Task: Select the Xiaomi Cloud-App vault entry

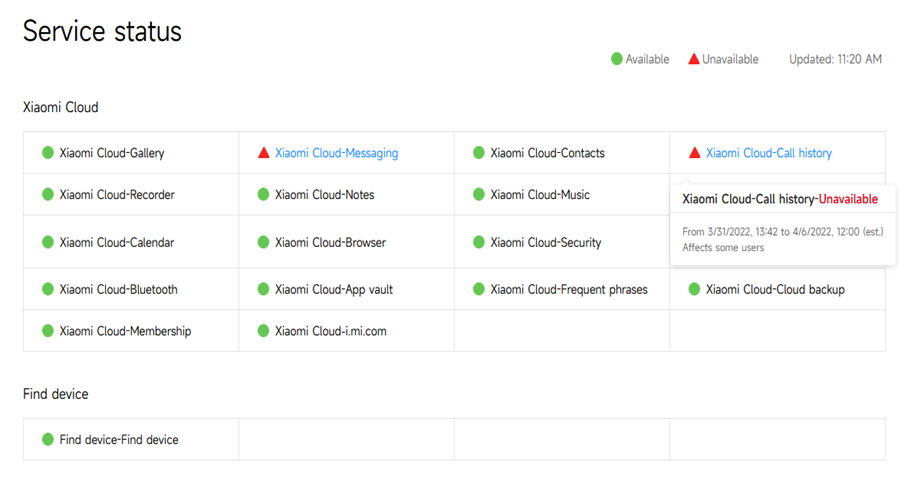Action: click(333, 289)
